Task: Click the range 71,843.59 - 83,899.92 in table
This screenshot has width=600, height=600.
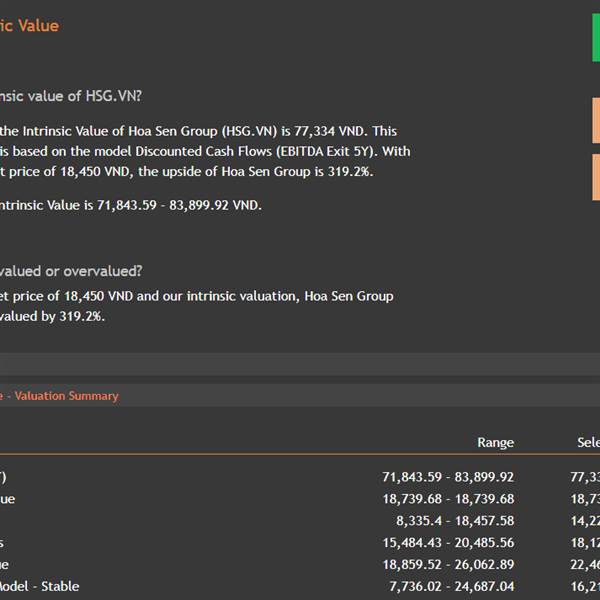Action: pos(448,477)
